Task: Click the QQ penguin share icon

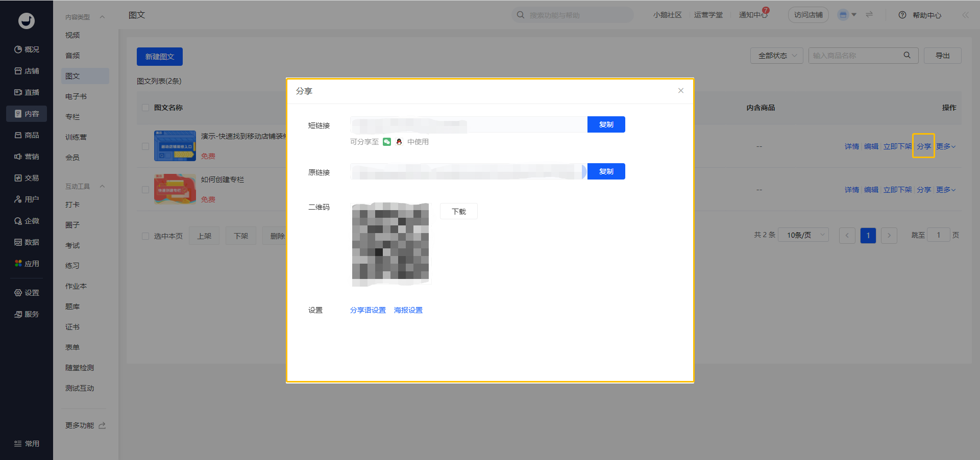Action: tap(399, 142)
